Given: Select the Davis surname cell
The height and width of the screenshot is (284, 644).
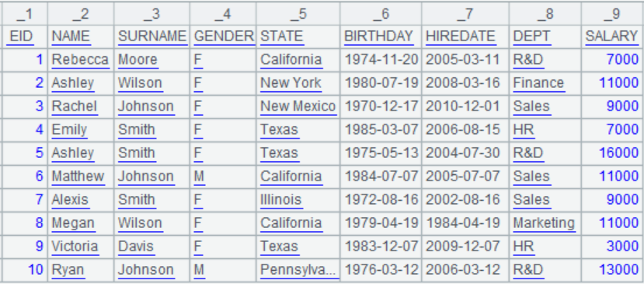Looking at the screenshot, I should tap(152, 247).
